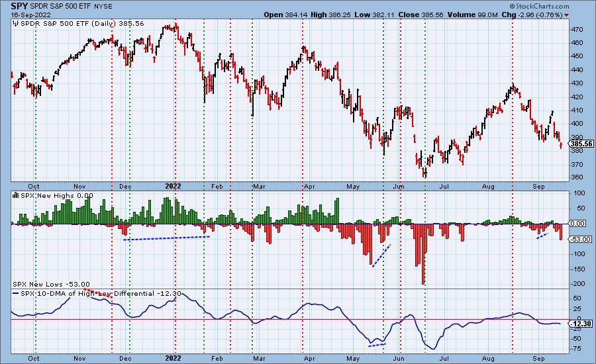
Task: Click the 420 price axis label
Action: tap(577, 97)
